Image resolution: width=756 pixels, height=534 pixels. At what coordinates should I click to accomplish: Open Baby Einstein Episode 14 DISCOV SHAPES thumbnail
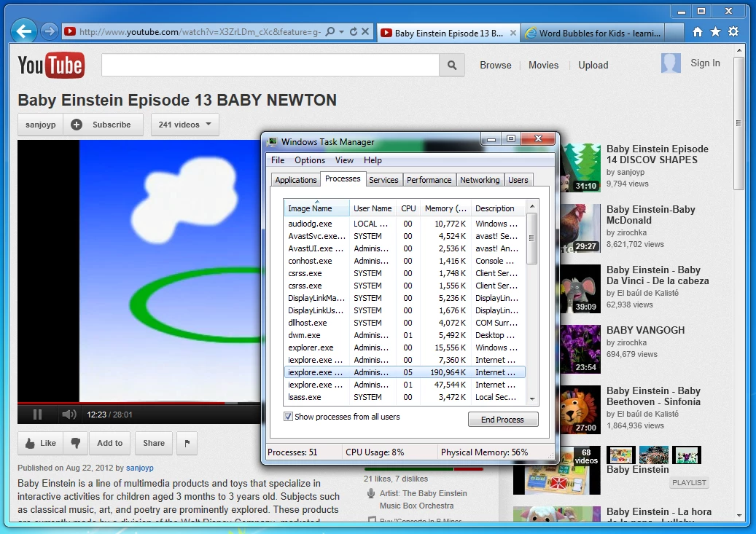(x=580, y=168)
